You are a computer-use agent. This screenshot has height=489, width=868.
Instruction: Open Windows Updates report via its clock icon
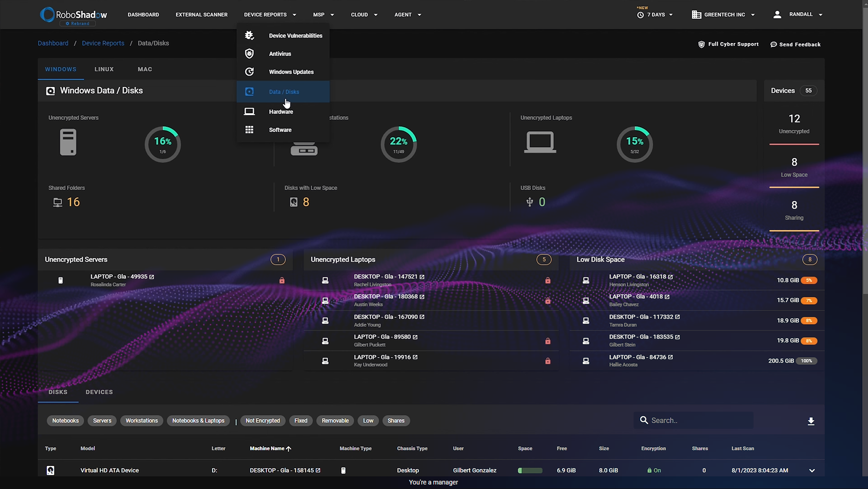click(x=249, y=72)
